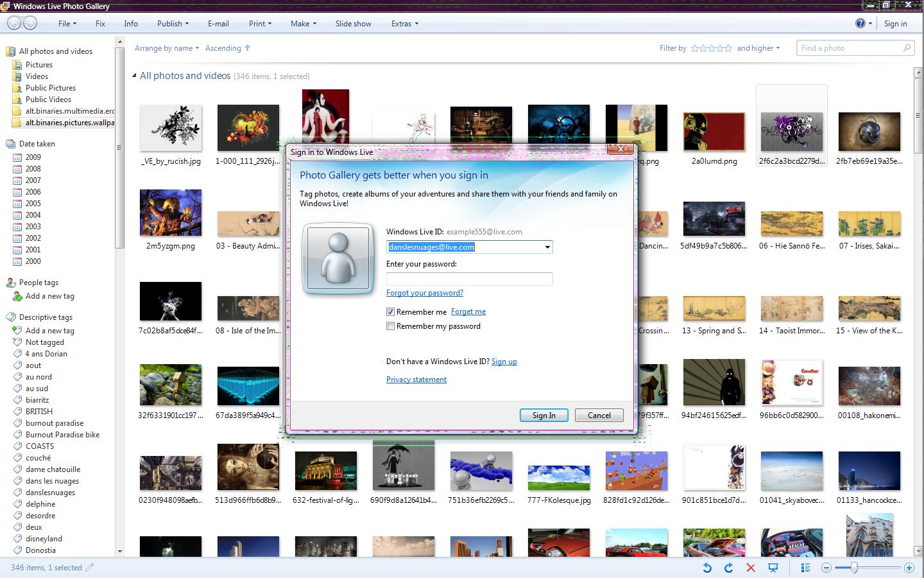
Task: Select the 2009 date calendar icon
Action: point(17,157)
